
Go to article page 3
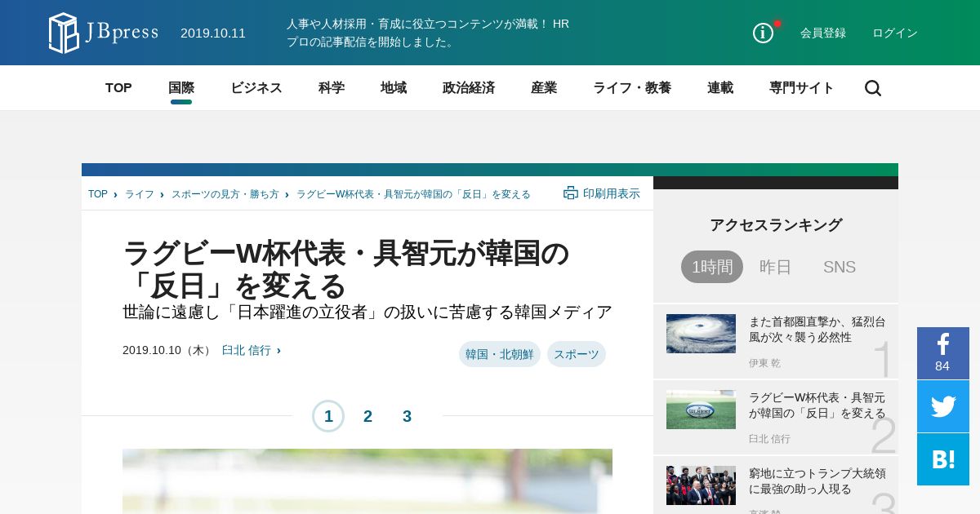(407, 416)
